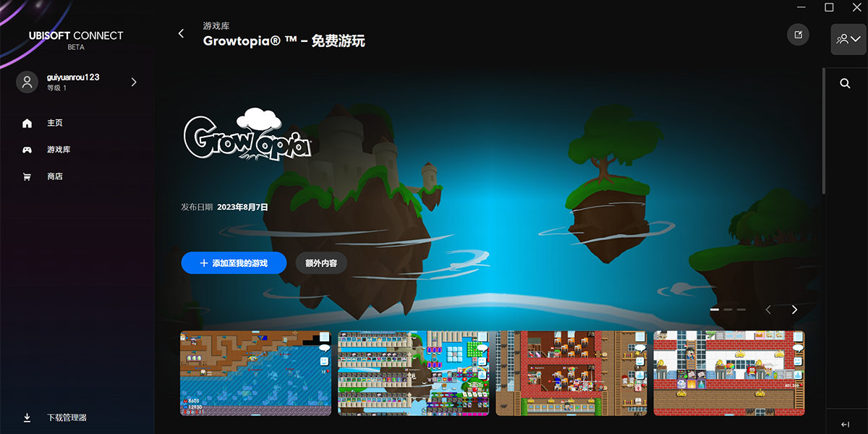Select the third carousel page indicator
This screenshot has height=434, width=868.
(x=741, y=310)
